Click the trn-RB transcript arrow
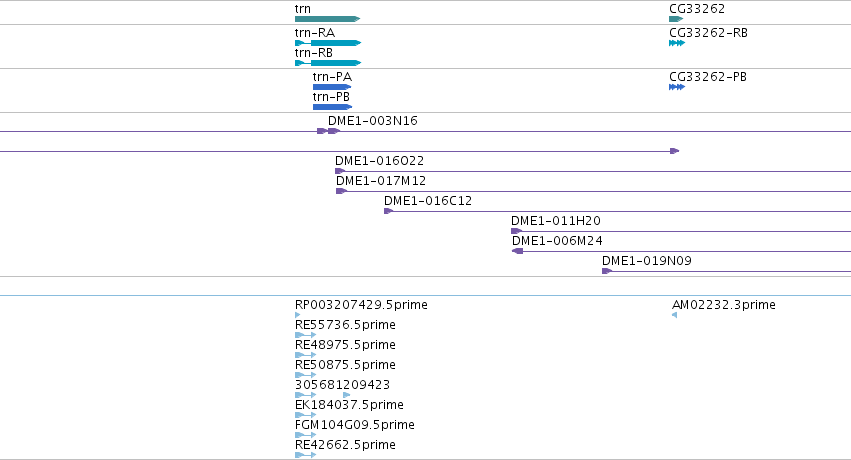This screenshot has width=851, height=460. tap(328, 63)
